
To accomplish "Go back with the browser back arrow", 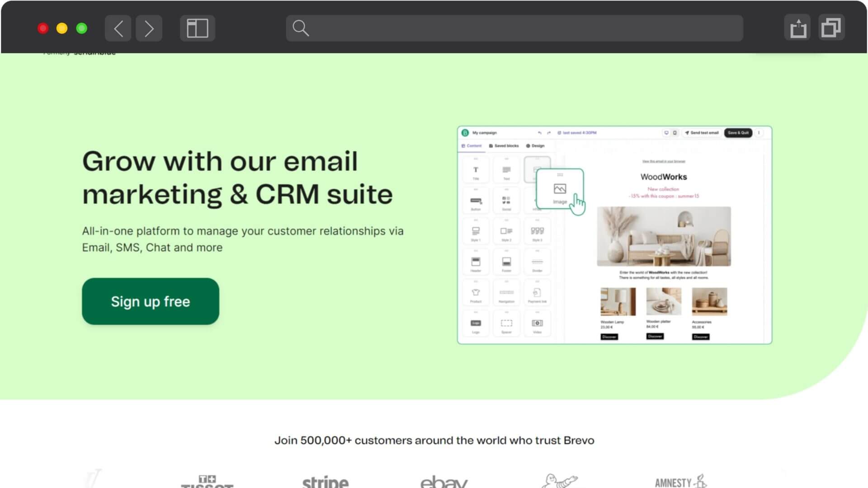I will click(118, 28).
